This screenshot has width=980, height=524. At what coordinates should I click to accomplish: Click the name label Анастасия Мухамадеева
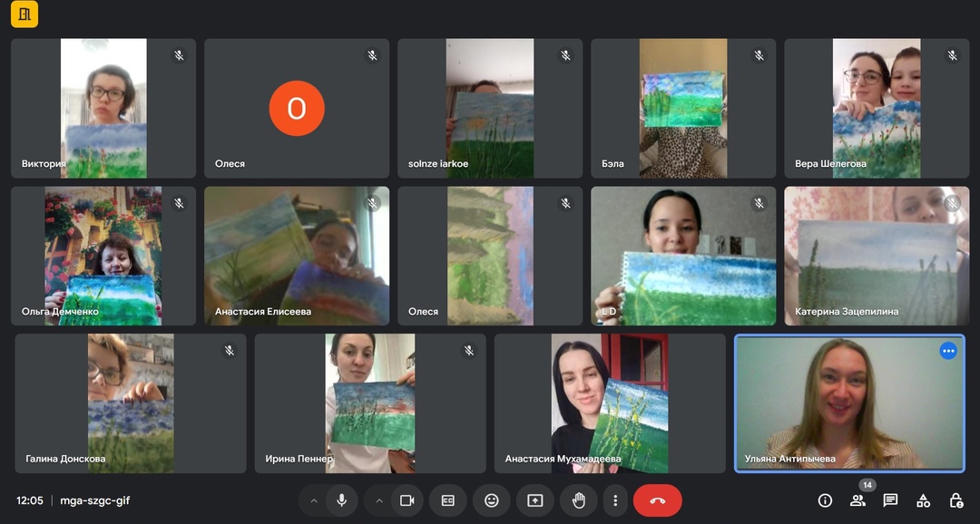pyautogui.click(x=563, y=459)
